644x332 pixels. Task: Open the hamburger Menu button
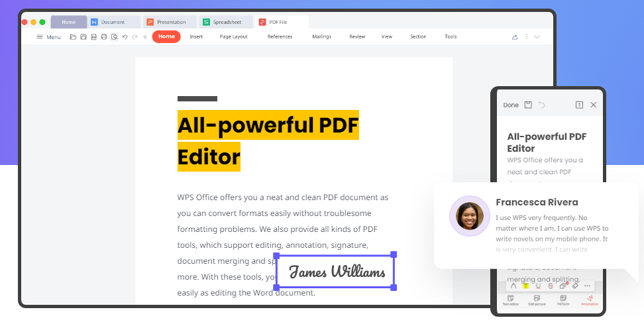(48, 37)
